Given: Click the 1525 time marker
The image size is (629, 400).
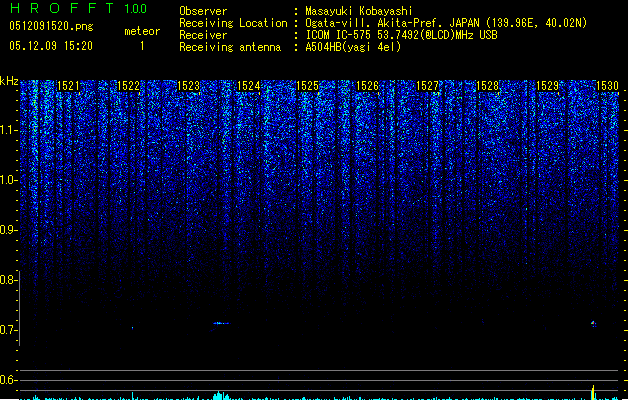Looking at the screenshot, I should [307, 86].
